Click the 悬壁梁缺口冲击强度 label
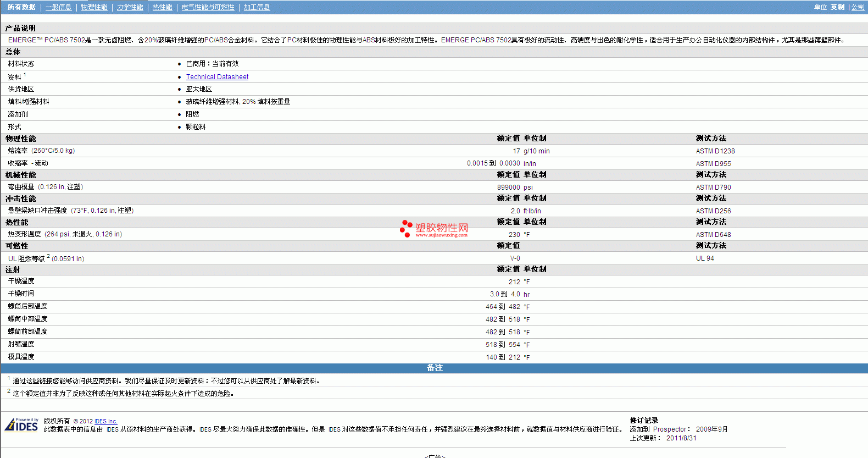 [71, 211]
